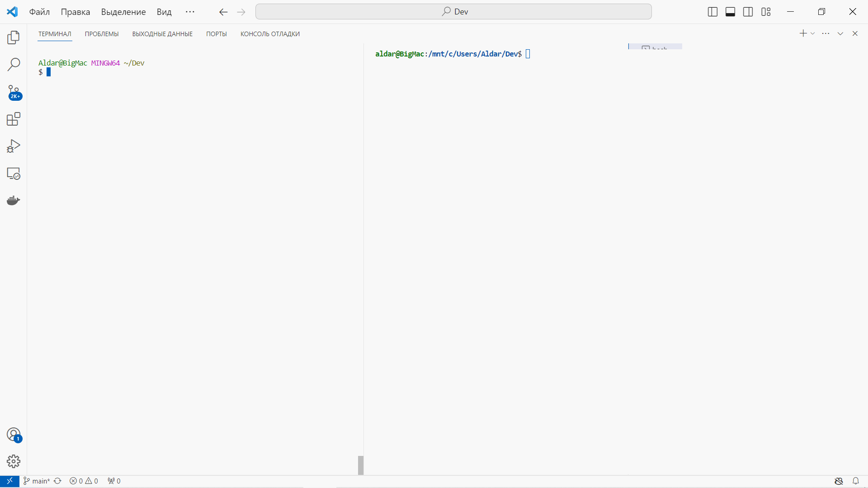Open the Вид menu
The height and width of the screenshot is (488, 868).
click(164, 12)
